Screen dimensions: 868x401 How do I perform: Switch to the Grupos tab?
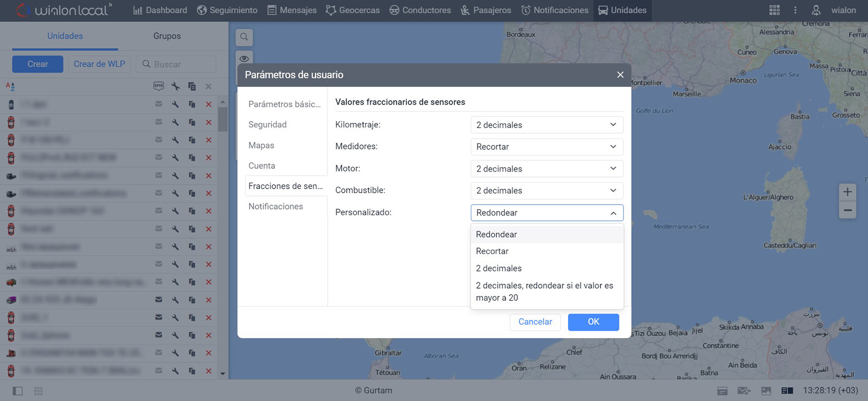pyautogui.click(x=167, y=36)
